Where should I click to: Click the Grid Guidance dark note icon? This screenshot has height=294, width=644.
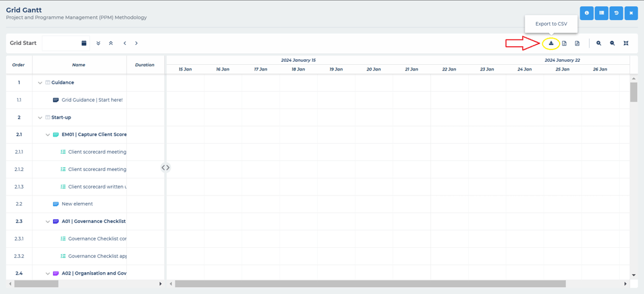tap(56, 100)
